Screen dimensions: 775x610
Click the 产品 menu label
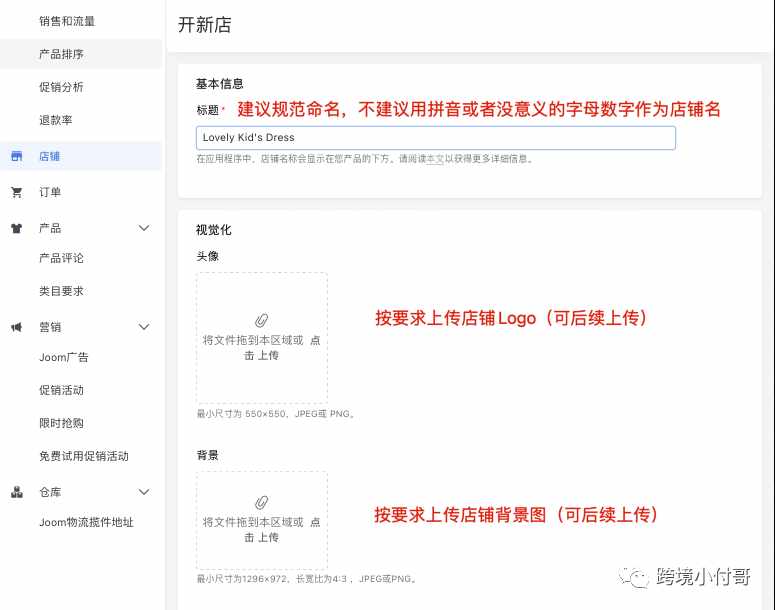(50, 228)
